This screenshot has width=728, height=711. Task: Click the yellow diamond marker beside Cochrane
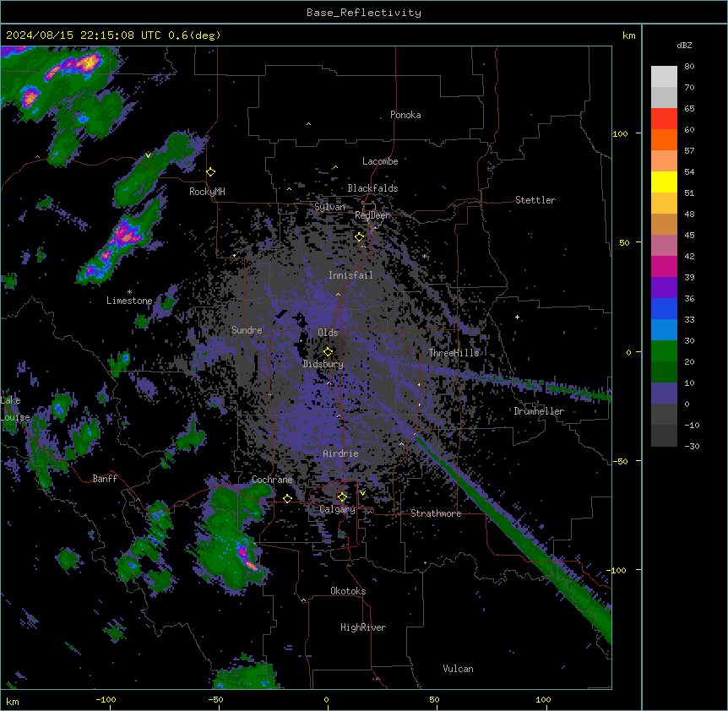pyautogui.click(x=287, y=499)
